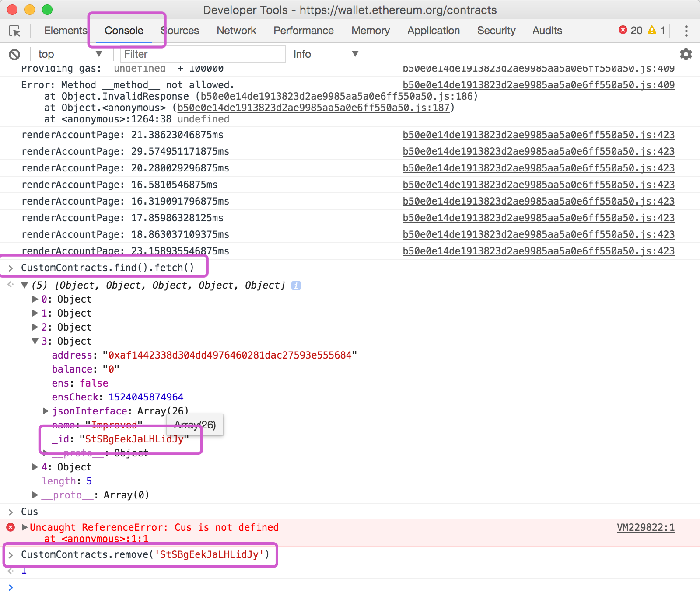Select the address value 0xaf1442338d...
This screenshot has height=599, width=700.
pos(230,355)
